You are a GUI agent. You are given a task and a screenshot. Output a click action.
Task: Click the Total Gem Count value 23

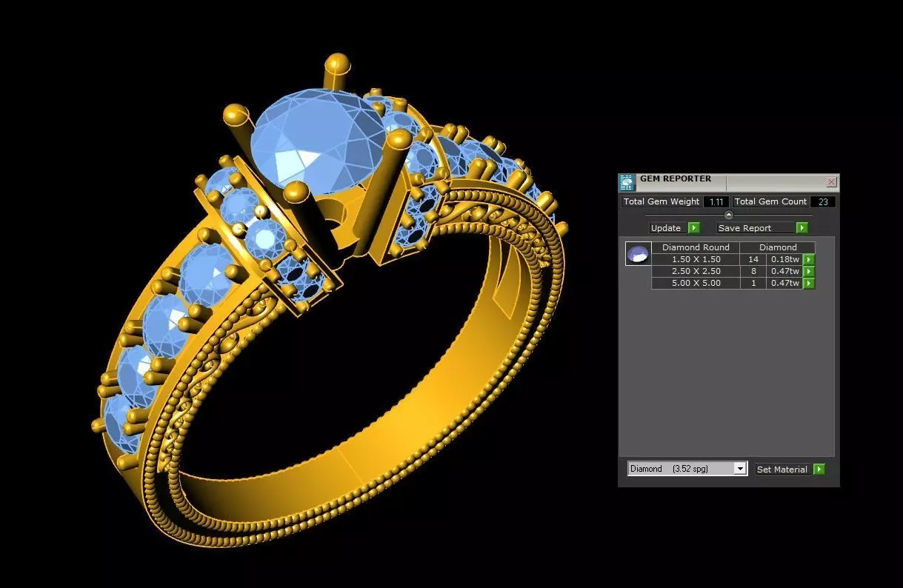[823, 201]
